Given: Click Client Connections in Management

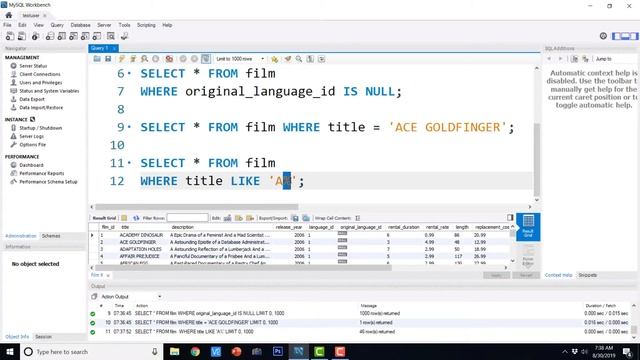Looking at the screenshot, I should pyautogui.click(x=40, y=74).
